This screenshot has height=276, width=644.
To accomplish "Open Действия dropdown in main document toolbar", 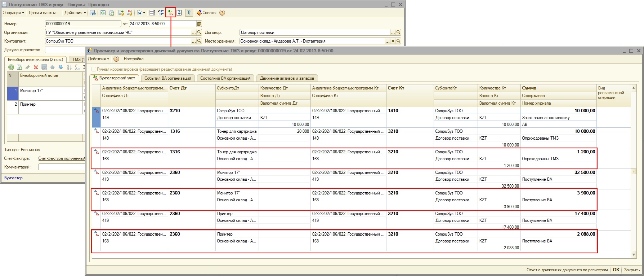I will click(x=75, y=13).
